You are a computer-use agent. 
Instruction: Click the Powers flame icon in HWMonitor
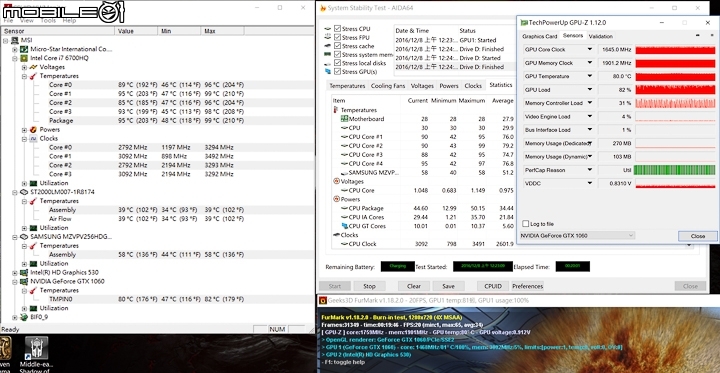point(33,130)
